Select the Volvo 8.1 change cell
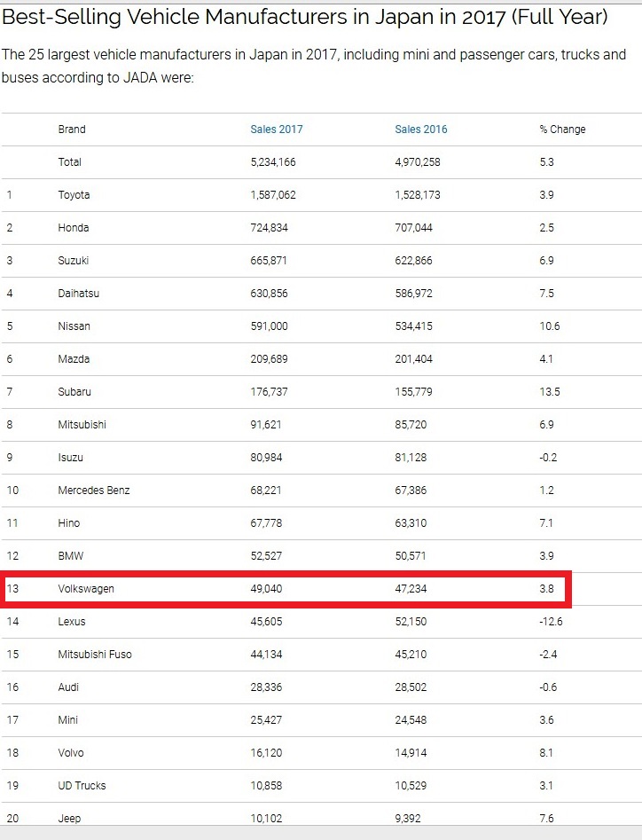 (546, 753)
